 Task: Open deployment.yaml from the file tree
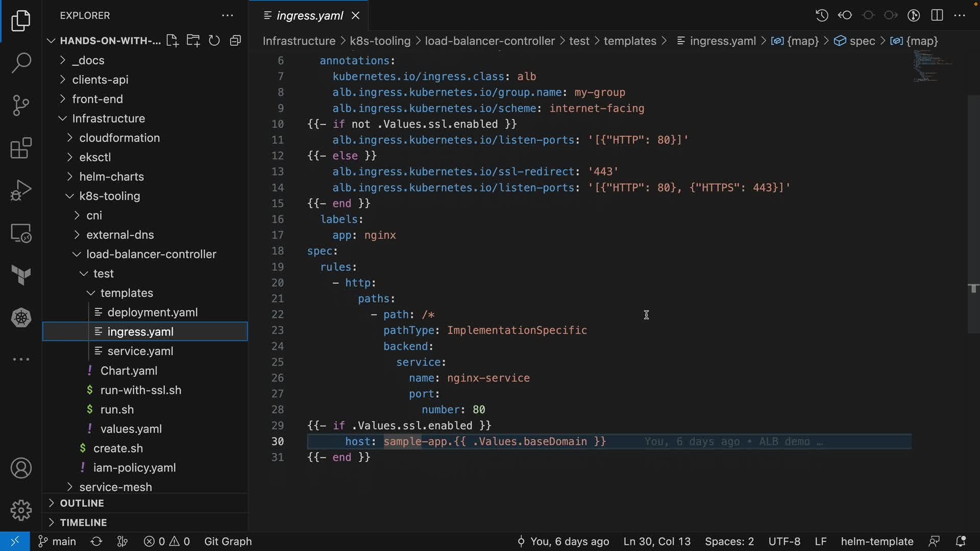pyautogui.click(x=152, y=312)
